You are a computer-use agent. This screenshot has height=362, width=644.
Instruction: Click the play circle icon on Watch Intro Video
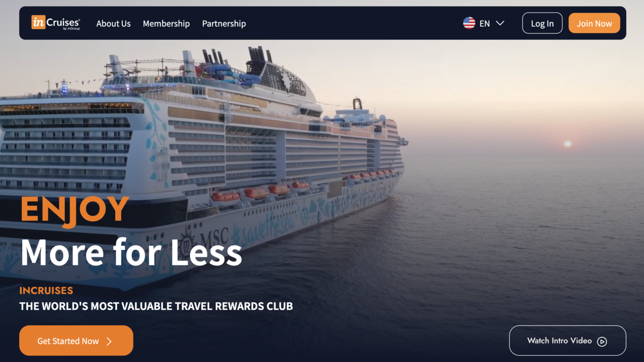tap(602, 341)
